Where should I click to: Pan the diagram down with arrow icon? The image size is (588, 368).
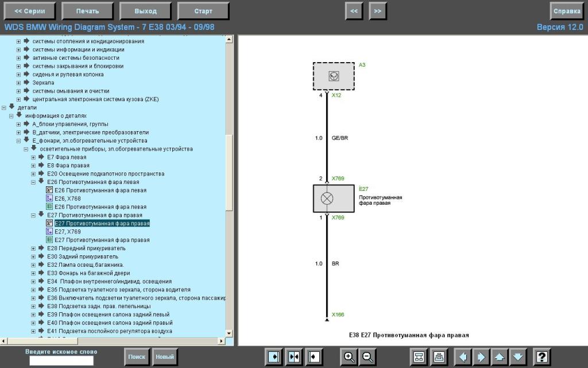[518, 356]
